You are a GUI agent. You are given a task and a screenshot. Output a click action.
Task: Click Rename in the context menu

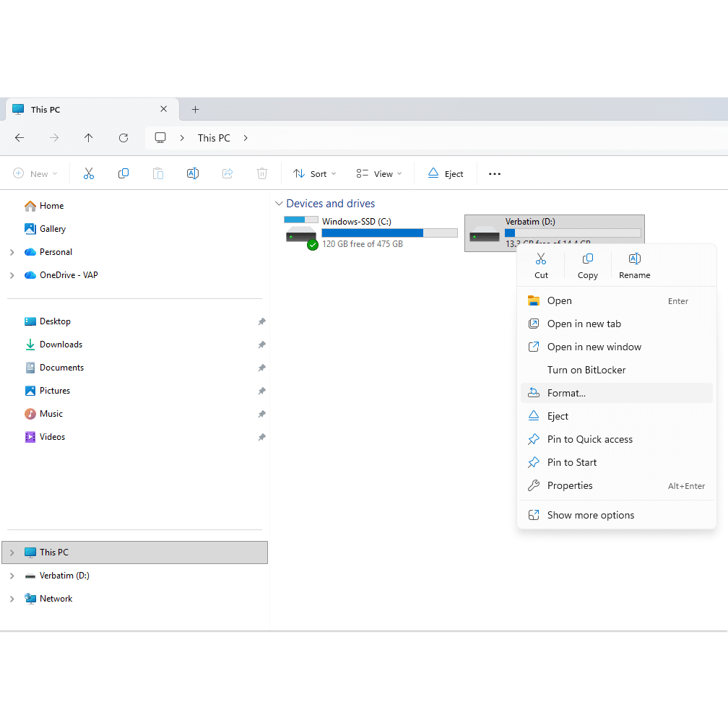(x=635, y=266)
